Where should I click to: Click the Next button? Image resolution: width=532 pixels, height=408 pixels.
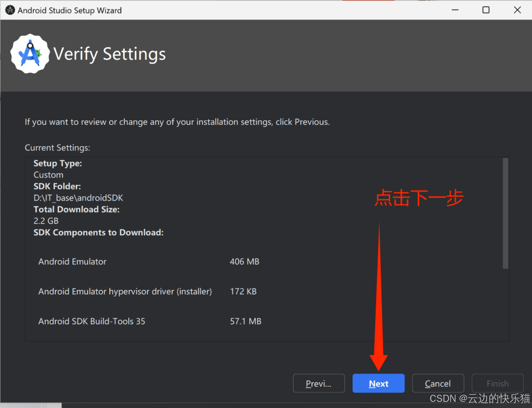coord(378,383)
